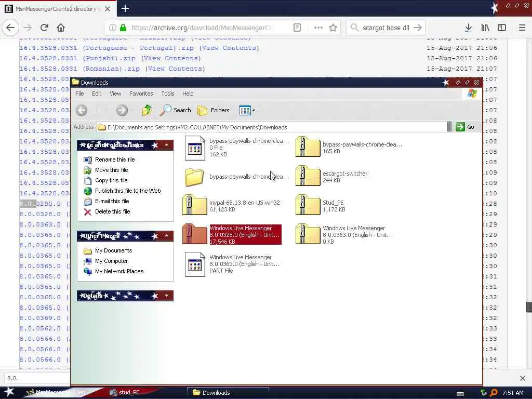532x399 pixels.
Task: Toggle Firefox reader view icon
Action: tap(297, 28)
